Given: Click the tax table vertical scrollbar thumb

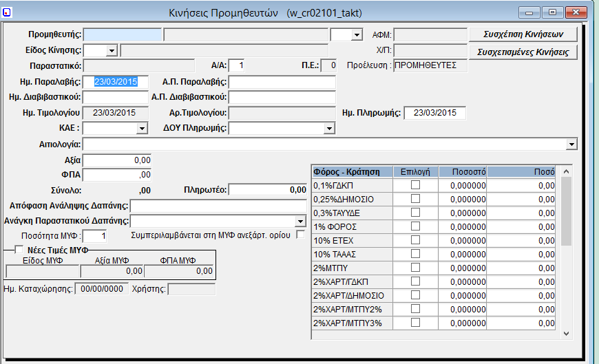Looking at the screenshot, I should pos(566,211).
